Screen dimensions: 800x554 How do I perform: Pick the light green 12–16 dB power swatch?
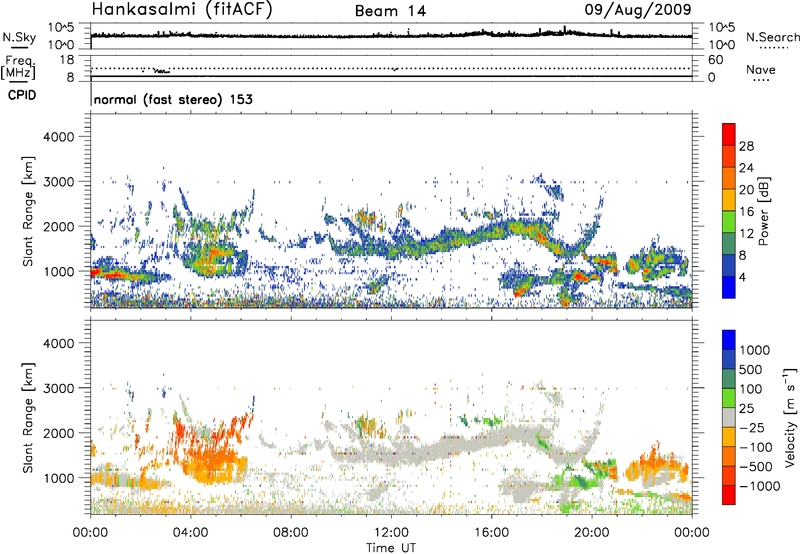[729, 222]
